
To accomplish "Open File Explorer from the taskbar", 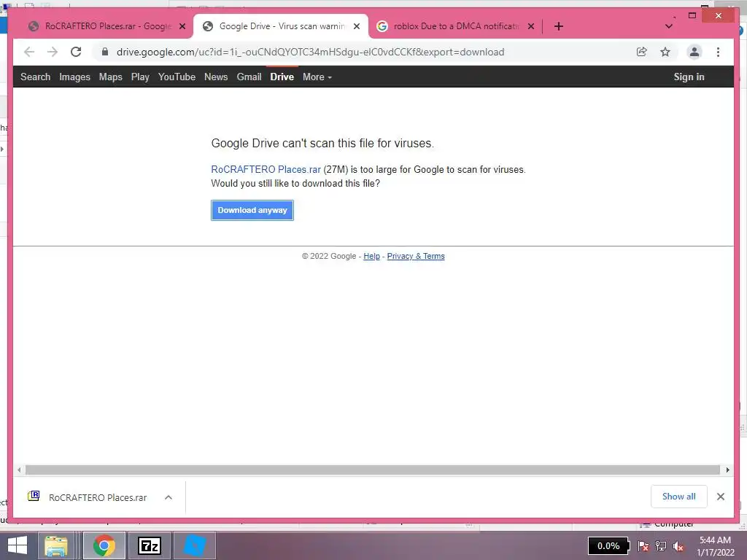I will [x=56, y=545].
